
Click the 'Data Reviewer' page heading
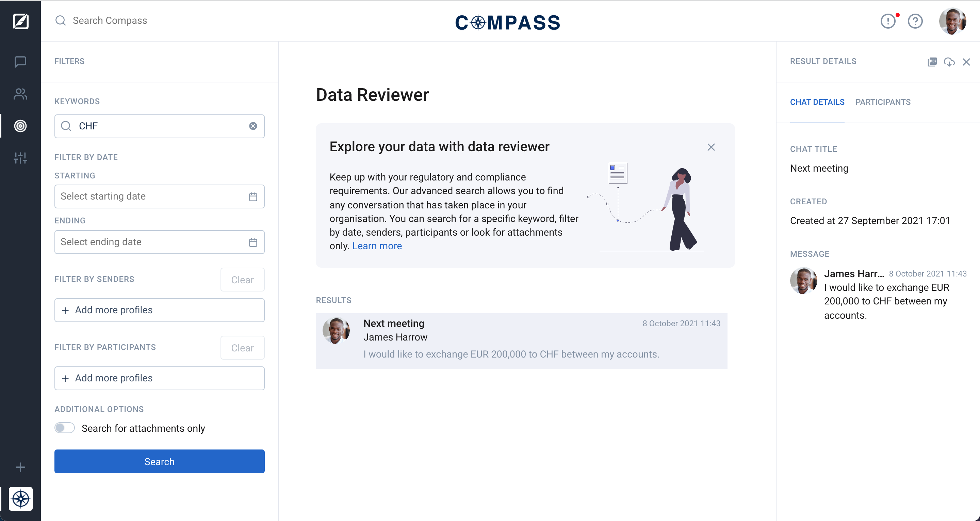click(x=373, y=95)
